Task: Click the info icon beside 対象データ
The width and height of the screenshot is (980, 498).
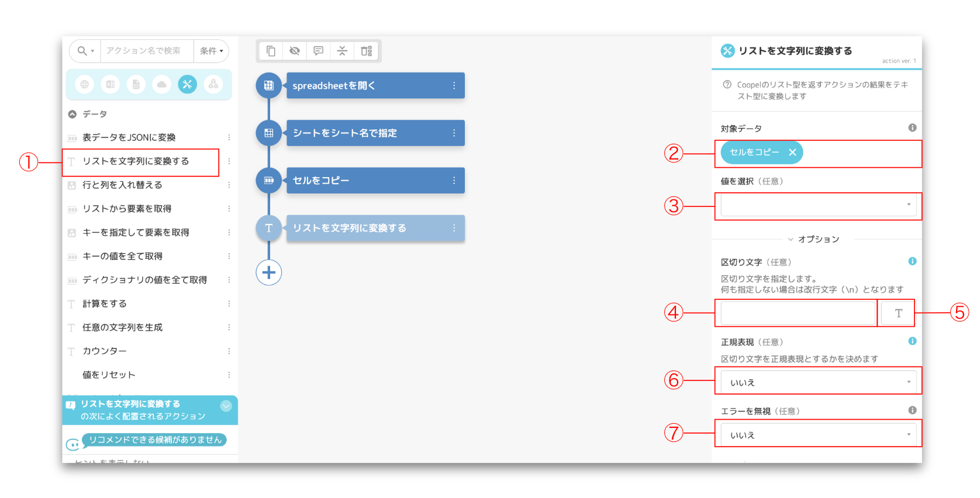Action: (x=912, y=127)
